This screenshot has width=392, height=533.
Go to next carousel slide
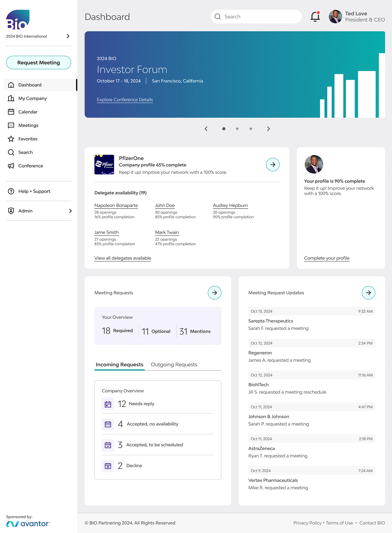[x=268, y=129]
